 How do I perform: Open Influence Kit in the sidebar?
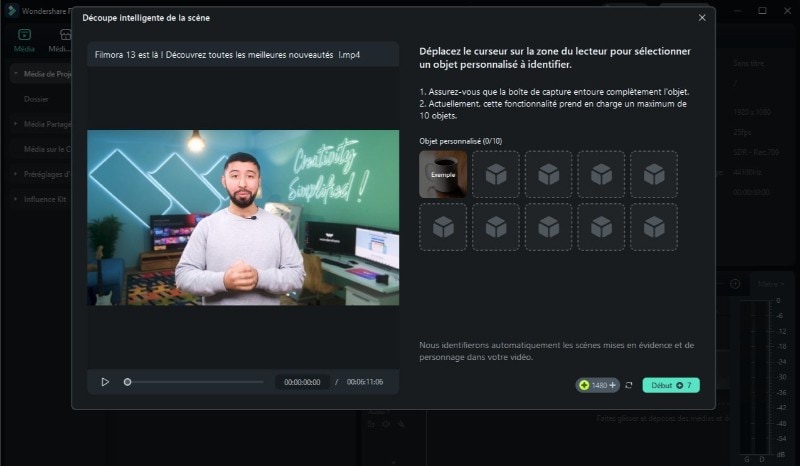pyautogui.click(x=45, y=199)
